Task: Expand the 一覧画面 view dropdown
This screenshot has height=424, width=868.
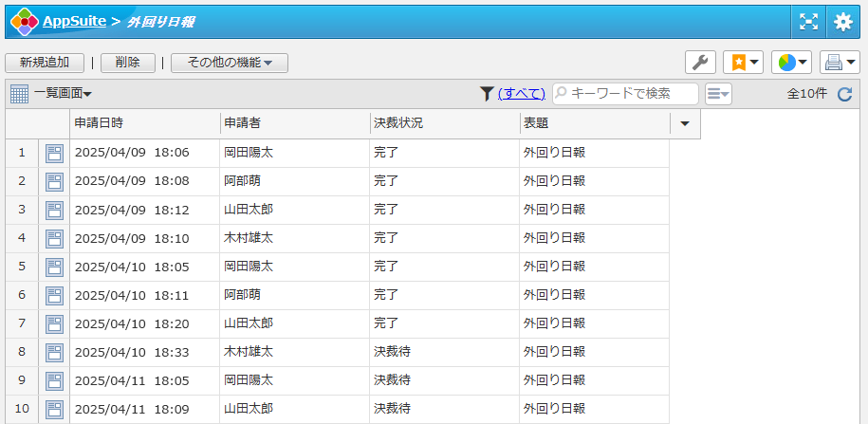Action: (62, 93)
